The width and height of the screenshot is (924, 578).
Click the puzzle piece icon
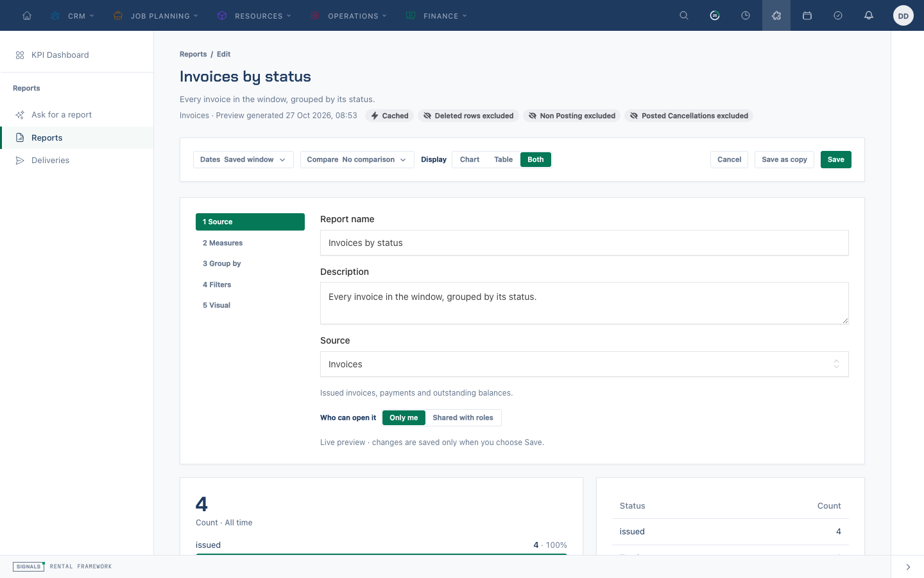pos(776,15)
